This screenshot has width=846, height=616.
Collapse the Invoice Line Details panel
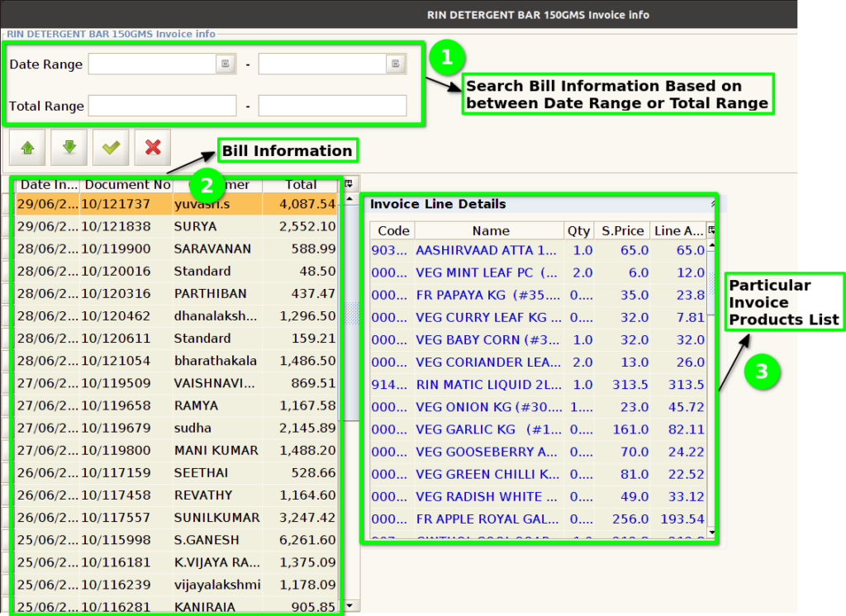713,204
